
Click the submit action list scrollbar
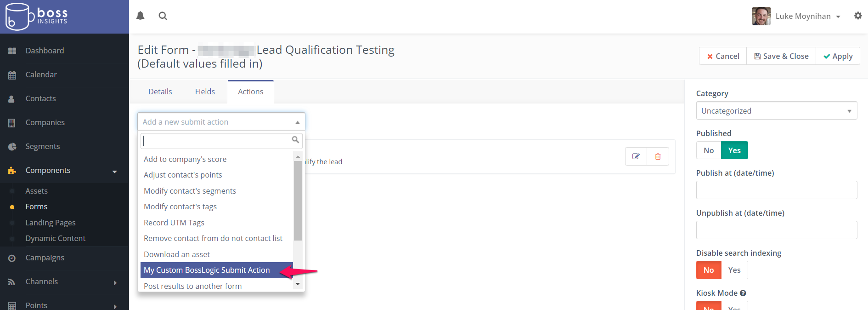point(298,201)
